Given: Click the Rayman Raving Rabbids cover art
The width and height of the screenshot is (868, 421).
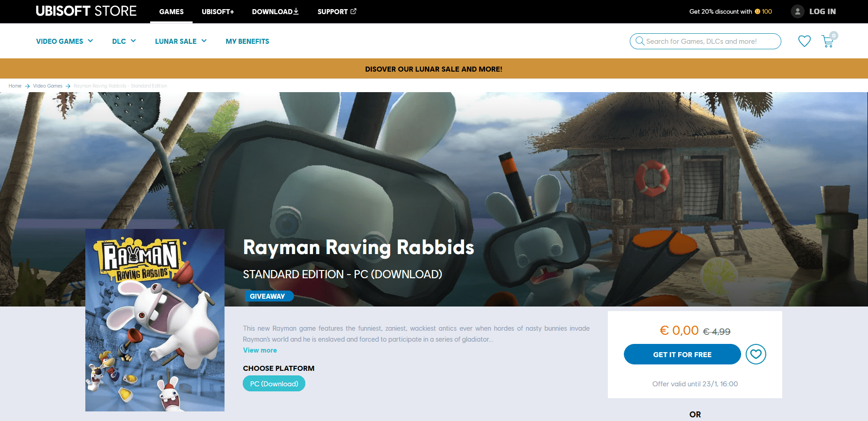Looking at the screenshot, I should [x=155, y=320].
